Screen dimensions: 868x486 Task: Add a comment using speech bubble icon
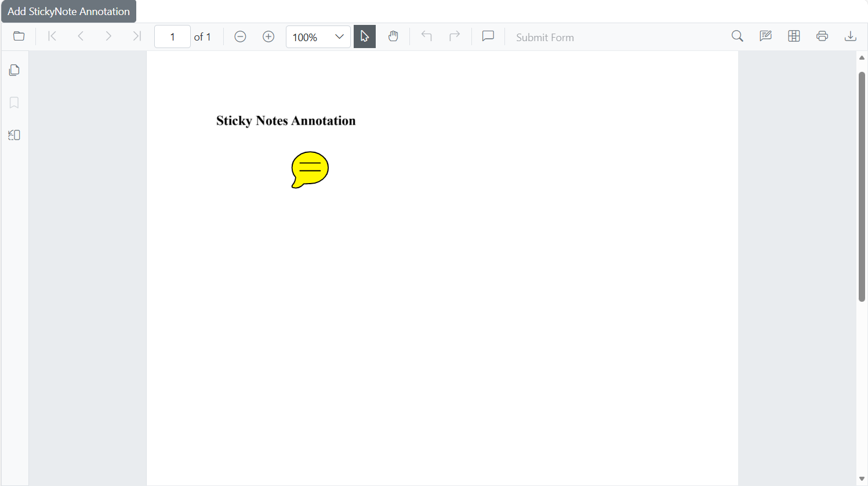pos(488,36)
